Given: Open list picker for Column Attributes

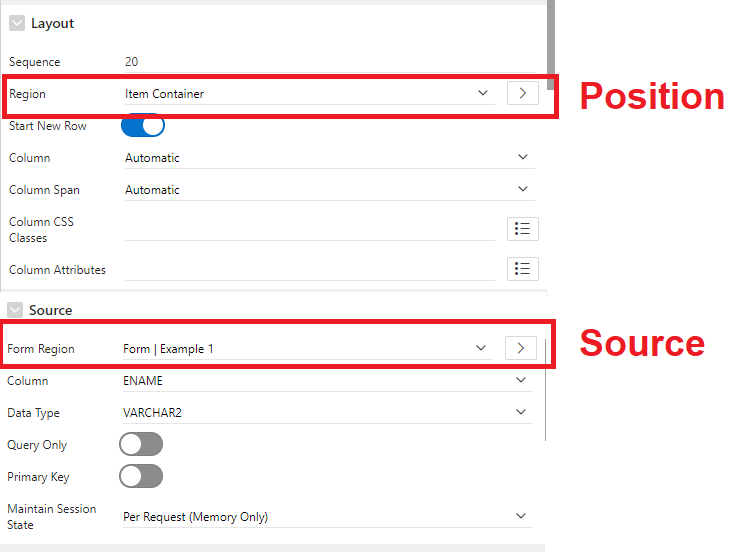Looking at the screenshot, I should pos(523,268).
